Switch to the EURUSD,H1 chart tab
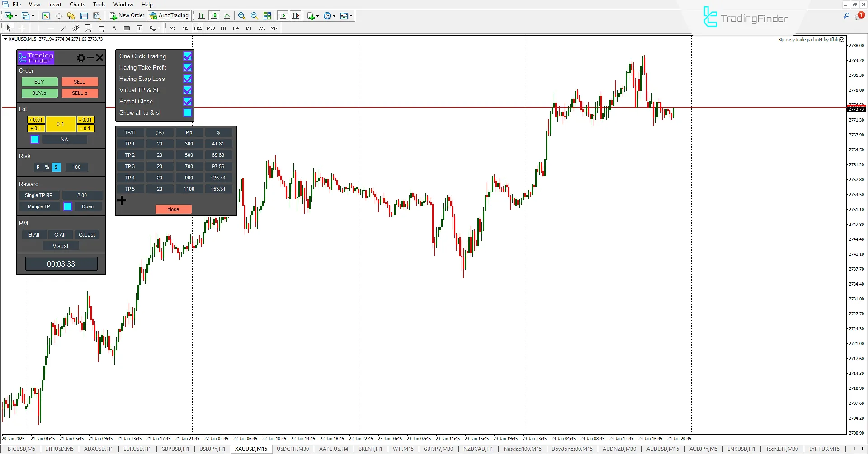The height and width of the screenshot is (454, 868). [137, 449]
